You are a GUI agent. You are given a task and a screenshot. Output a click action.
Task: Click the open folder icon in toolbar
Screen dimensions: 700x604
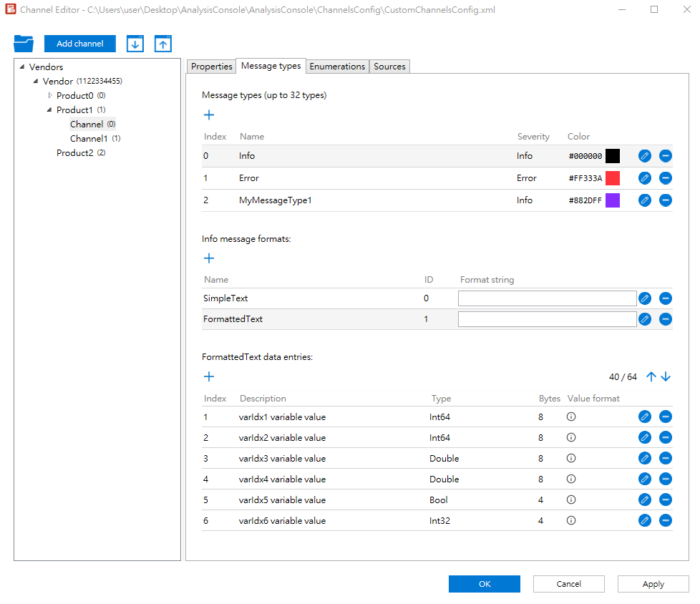[x=24, y=44]
